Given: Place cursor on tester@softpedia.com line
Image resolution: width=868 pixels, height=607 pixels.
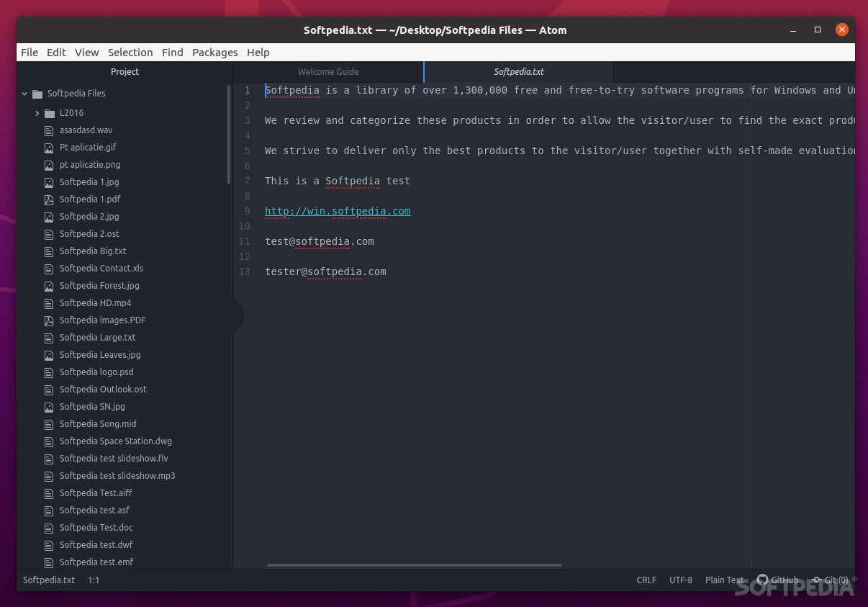Looking at the screenshot, I should tap(325, 271).
